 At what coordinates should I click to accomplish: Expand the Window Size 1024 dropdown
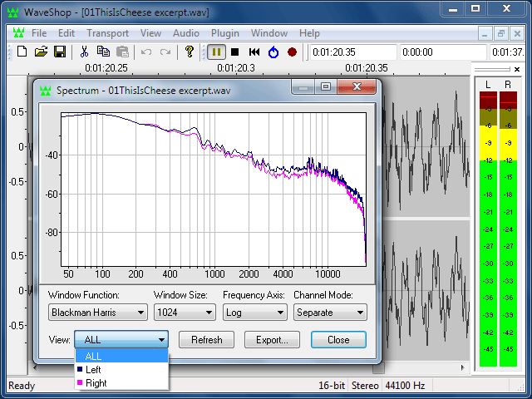185,313
